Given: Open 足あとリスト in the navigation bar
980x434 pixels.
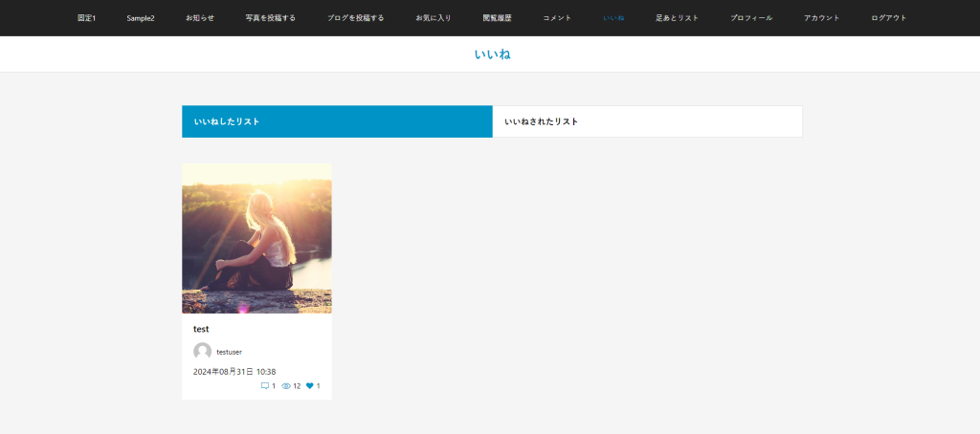Looking at the screenshot, I should click(677, 18).
